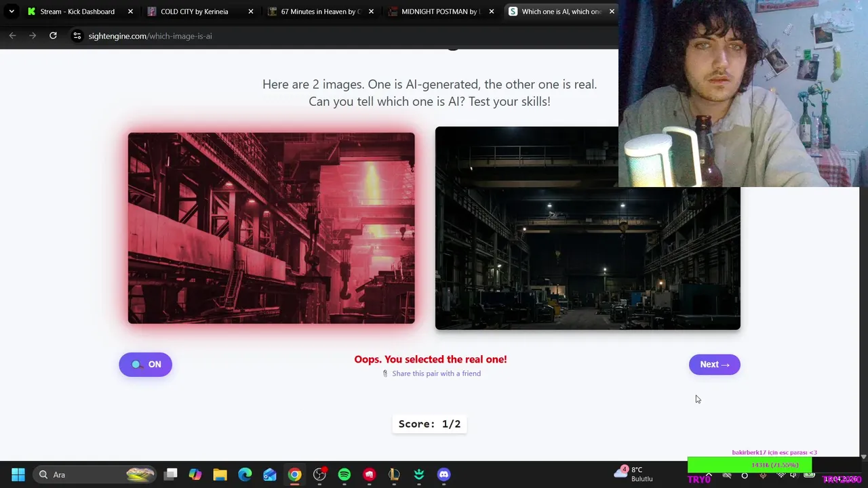This screenshot has width=868, height=488.
Task: Click the Chrome icon in the taskbar
Action: [x=294, y=474]
